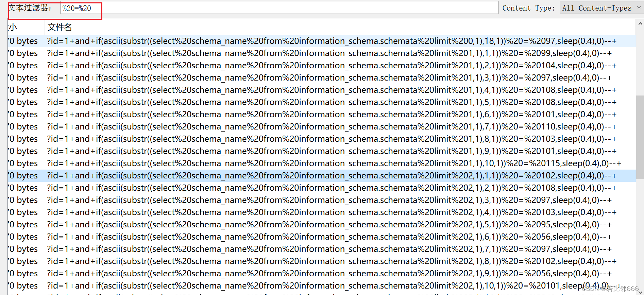
Task: Select row with limit 1,1),6,1)) =101
Action: 322,115
